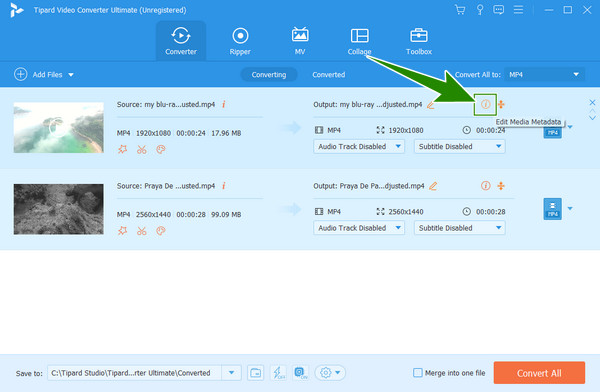Viewport: 600px width, 392px height.
Task: Maximize the Tipard window
Action: pyautogui.click(x=568, y=10)
